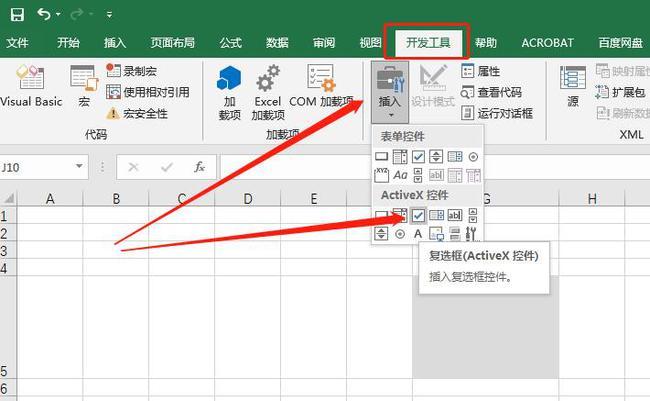Insert the ActiveX Spin Button control

coord(381,234)
